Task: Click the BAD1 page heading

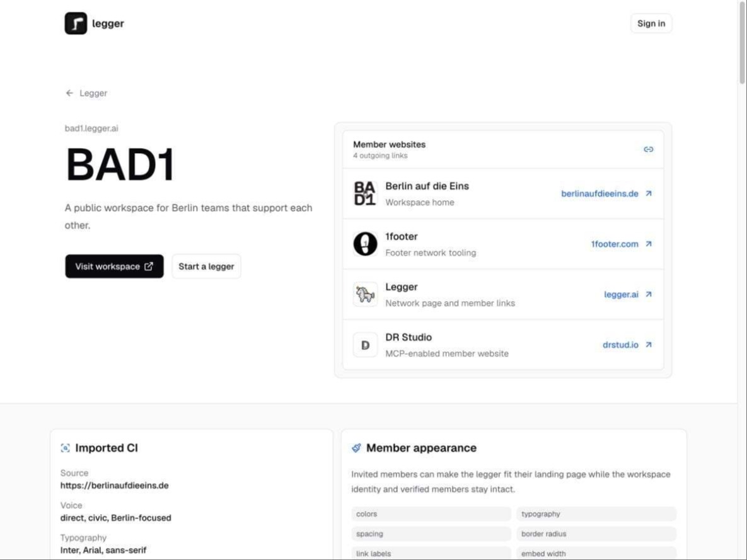Action: [x=120, y=165]
